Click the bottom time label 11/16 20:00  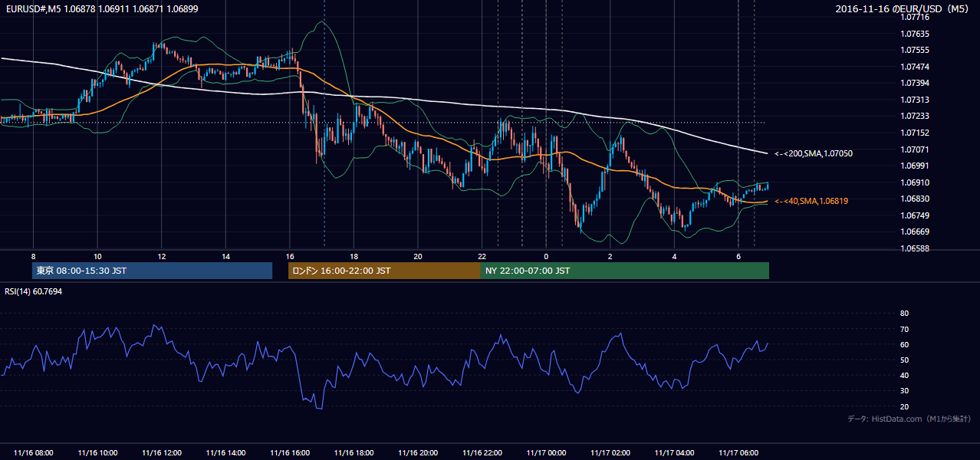pos(417,453)
